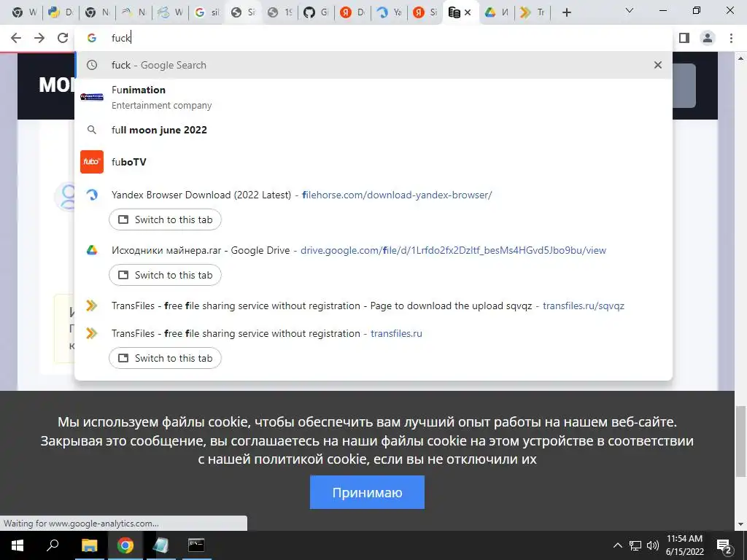Click the volume speaker tray icon
Image resolution: width=747 pixels, height=560 pixels.
653,545
